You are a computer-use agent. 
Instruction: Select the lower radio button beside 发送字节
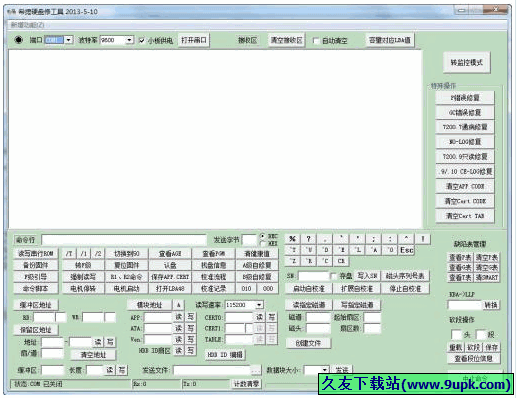[263, 244]
